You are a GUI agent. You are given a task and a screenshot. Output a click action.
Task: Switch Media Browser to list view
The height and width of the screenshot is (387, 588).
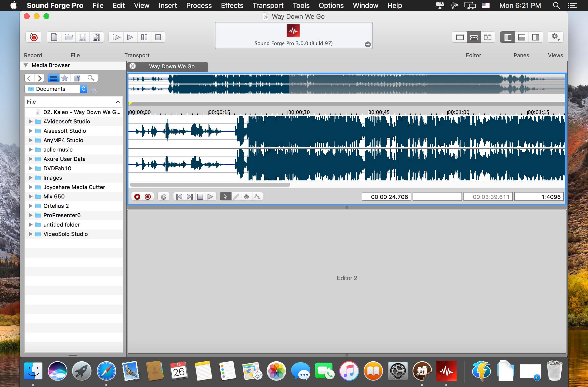click(53, 78)
